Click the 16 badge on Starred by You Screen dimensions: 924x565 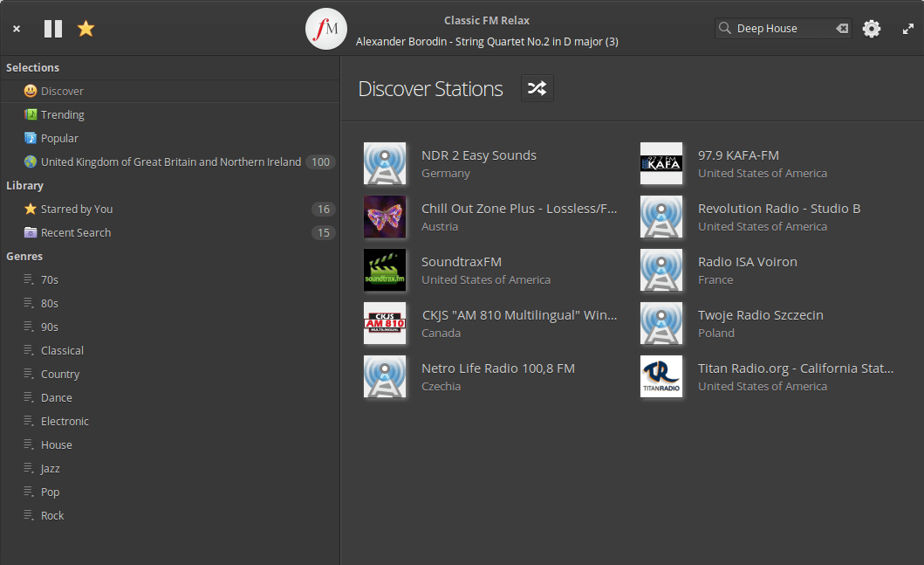pos(324,209)
